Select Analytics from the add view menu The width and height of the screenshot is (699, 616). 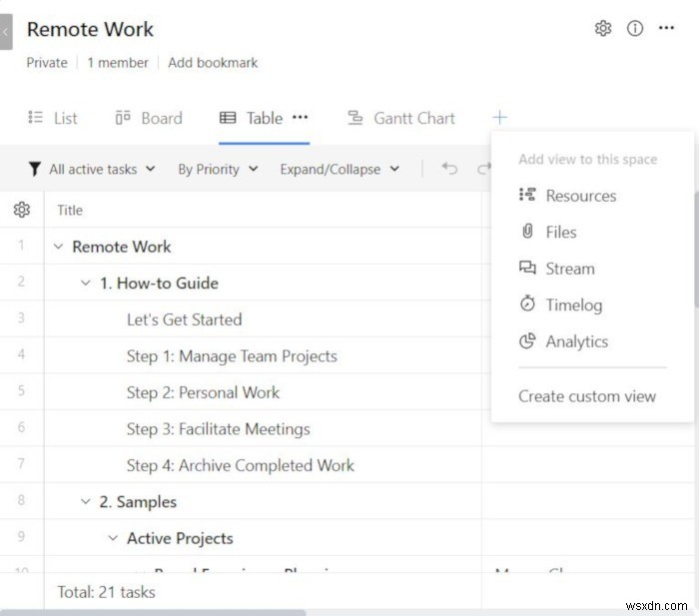(576, 341)
